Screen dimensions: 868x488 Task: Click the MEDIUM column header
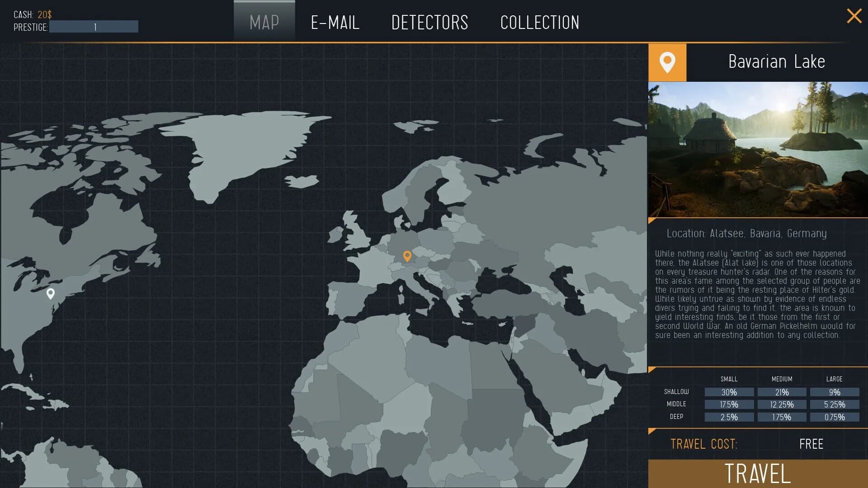pos(781,379)
